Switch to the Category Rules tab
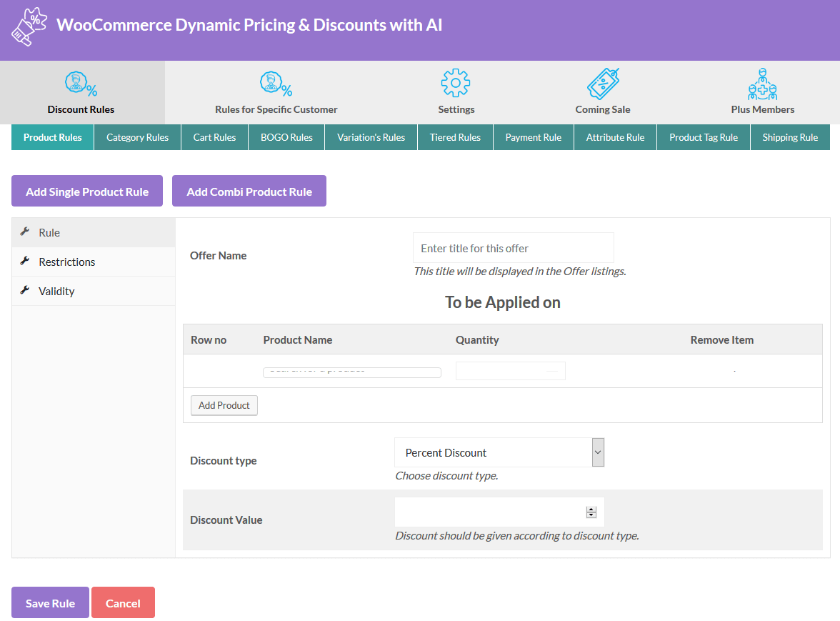The image size is (840, 621). [x=137, y=136]
